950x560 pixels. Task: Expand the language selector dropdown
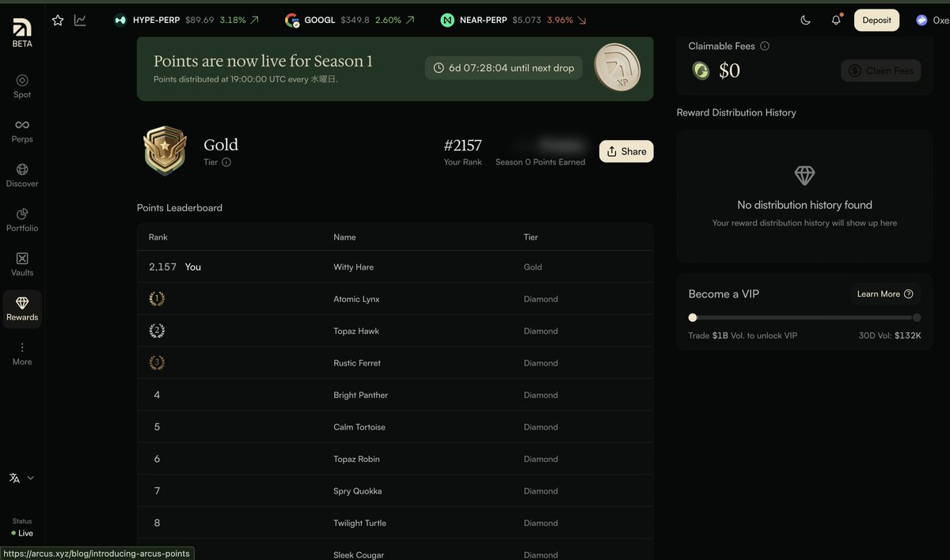click(22, 478)
